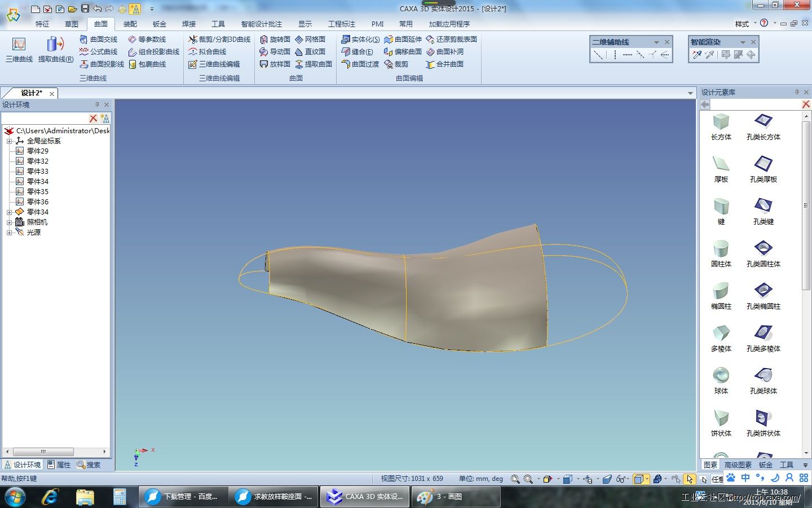Switch to 工程标注 ribbon tab
The height and width of the screenshot is (508, 812).
click(x=342, y=24)
